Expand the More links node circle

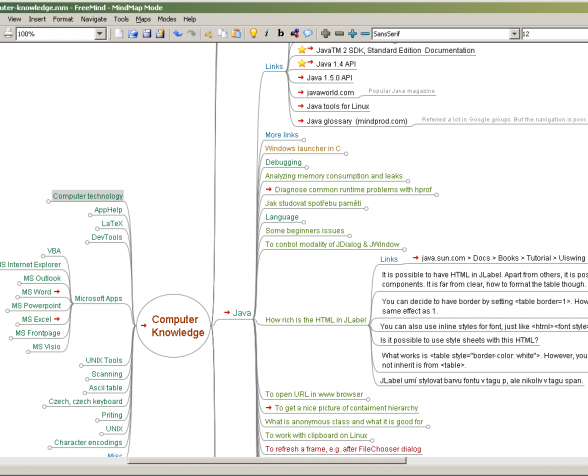(x=304, y=140)
